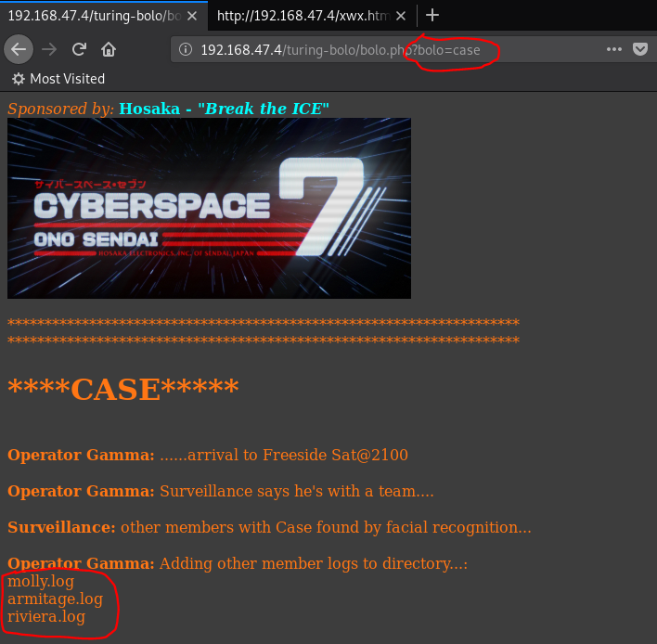Click the forward navigation arrow

[49, 49]
